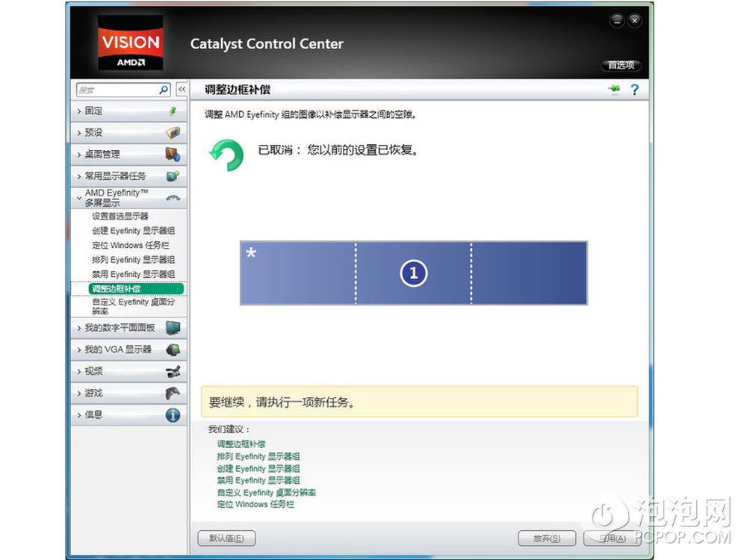Follow the suggested 调整边框补偿 link
747x560 pixels.
241,444
